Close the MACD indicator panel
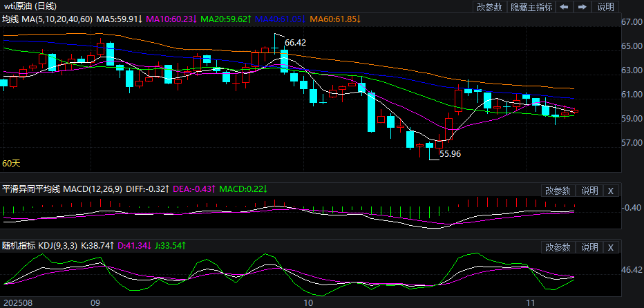The height and width of the screenshot is (308, 644). point(610,191)
